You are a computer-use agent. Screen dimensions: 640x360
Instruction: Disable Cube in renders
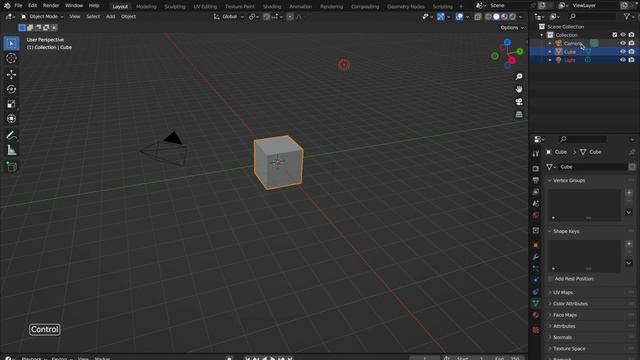pyautogui.click(x=631, y=52)
